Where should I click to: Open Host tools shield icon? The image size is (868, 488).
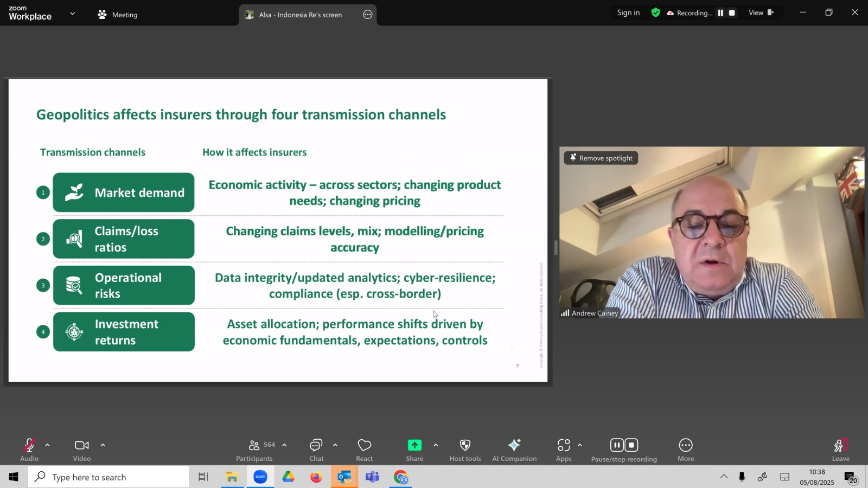[465, 450]
